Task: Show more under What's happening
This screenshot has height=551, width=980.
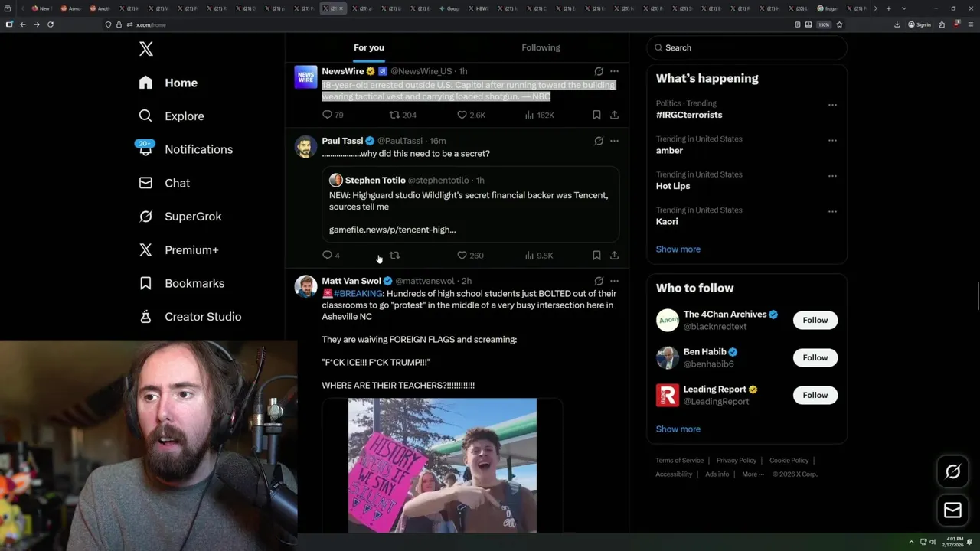Action: click(x=678, y=249)
